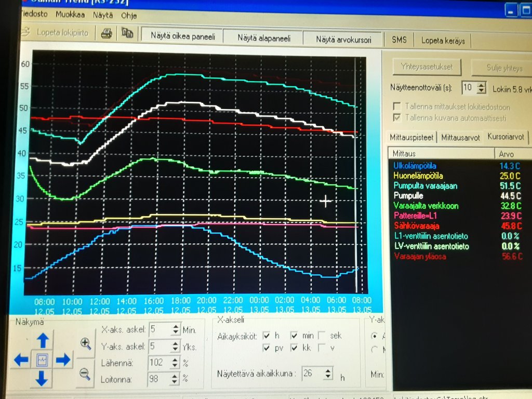Image resolution: width=532 pixels, height=399 pixels.
Task: Open the Ohje menu
Action: 129,16
